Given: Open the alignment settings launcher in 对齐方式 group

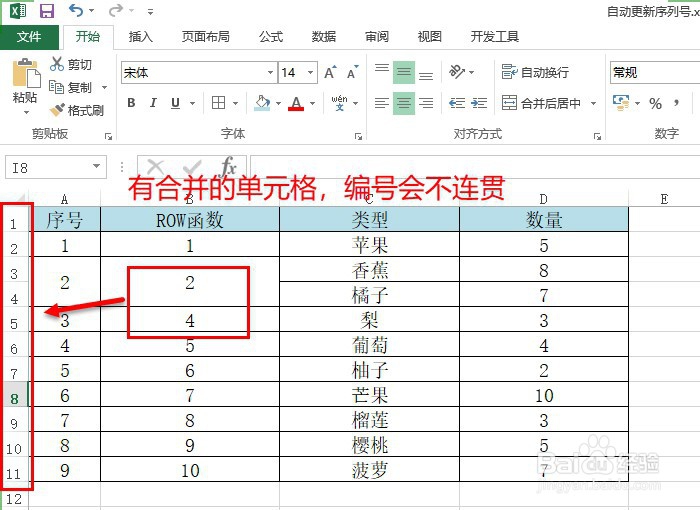Looking at the screenshot, I should coord(597,136).
